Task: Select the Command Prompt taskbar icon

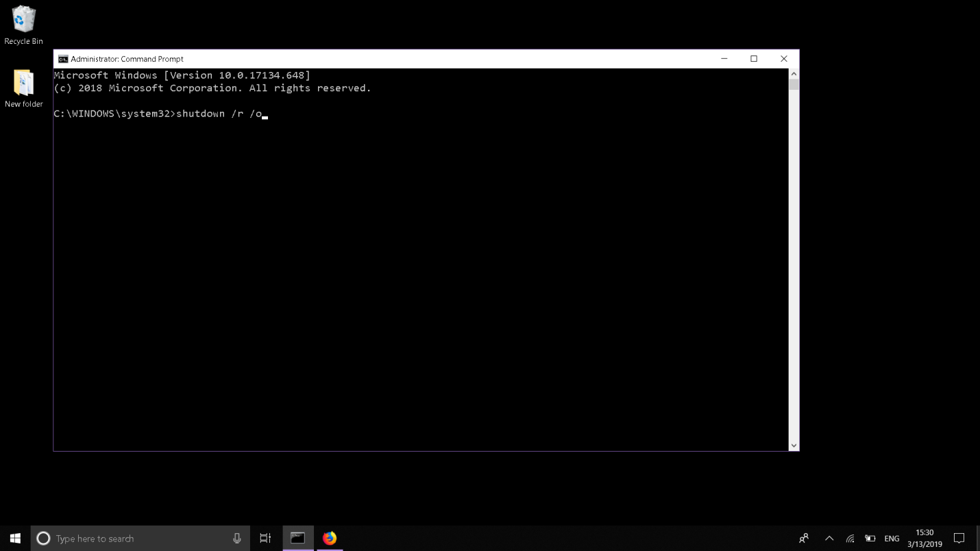Action: coord(297,538)
